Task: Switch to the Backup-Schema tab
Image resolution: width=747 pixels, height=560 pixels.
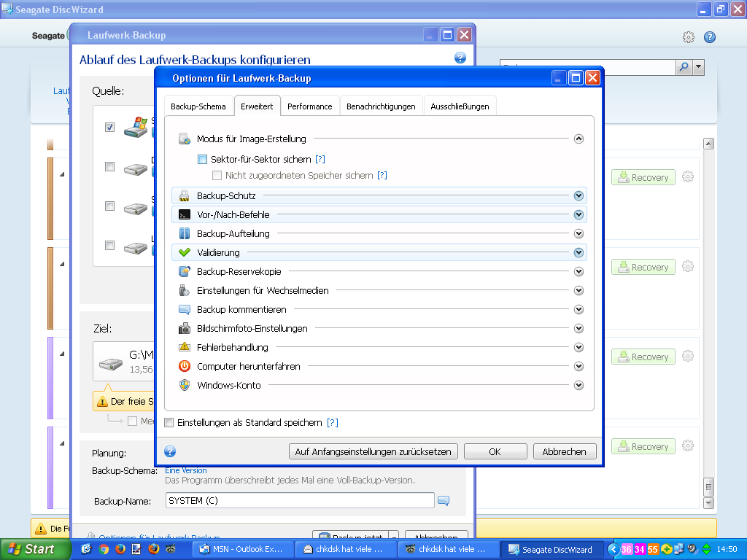Action: pyautogui.click(x=198, y=106)
